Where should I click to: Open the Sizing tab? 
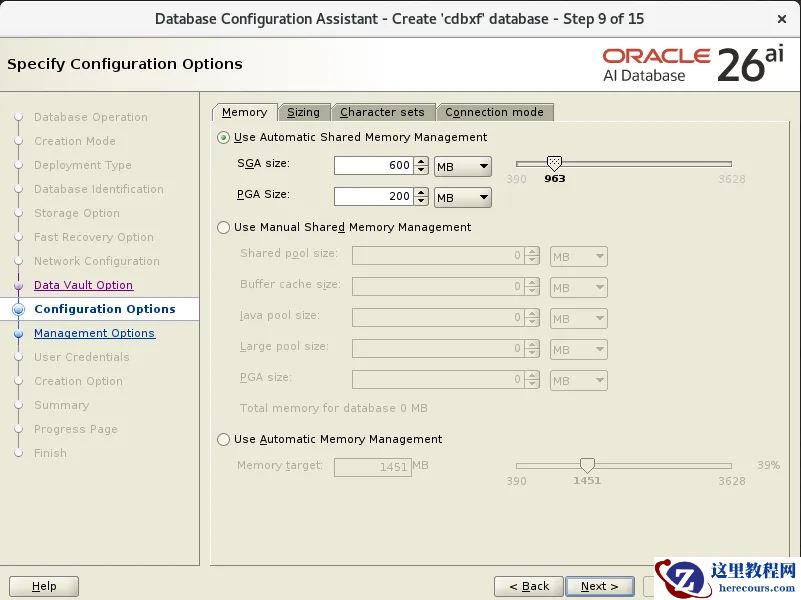pos(303,112)
